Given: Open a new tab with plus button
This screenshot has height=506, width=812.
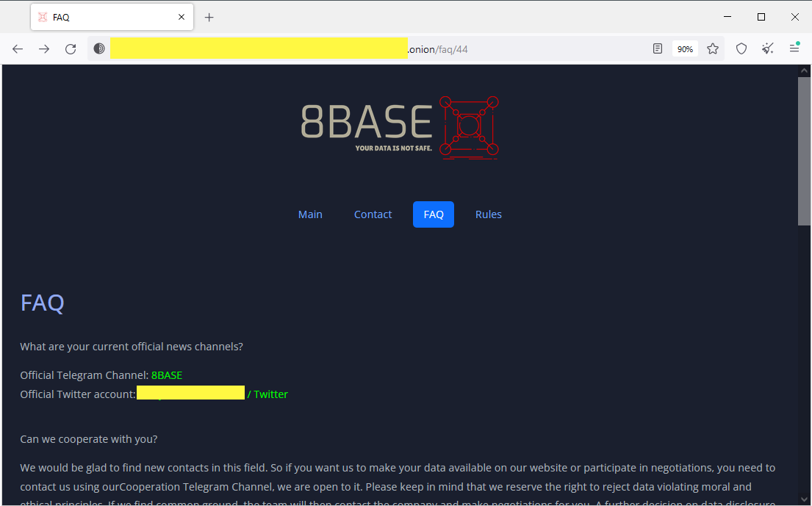Looking at the screenshot, I should [209, 17].
